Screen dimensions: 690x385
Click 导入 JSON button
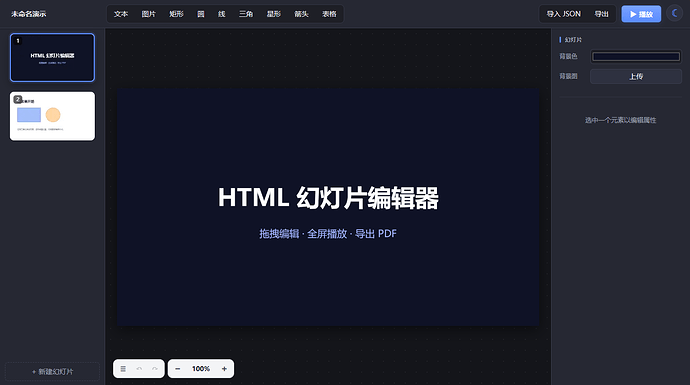[x=564, y=14]
